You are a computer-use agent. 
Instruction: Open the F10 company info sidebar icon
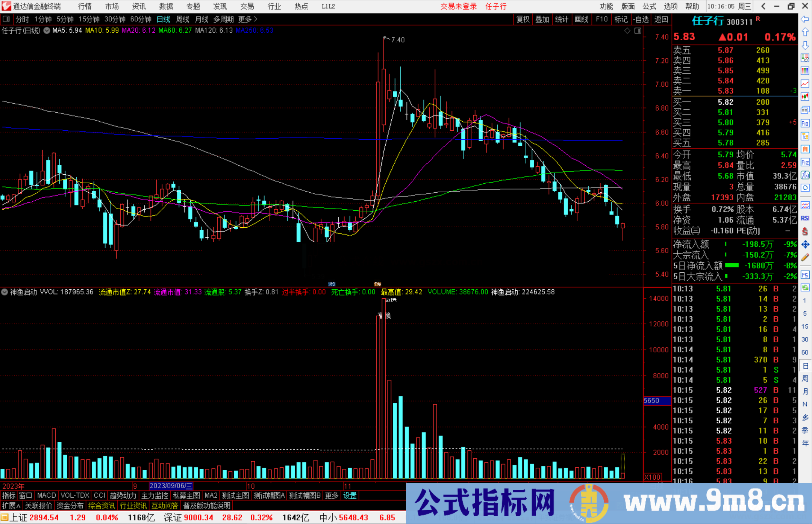pyautogui.click(x=805, y=123)
